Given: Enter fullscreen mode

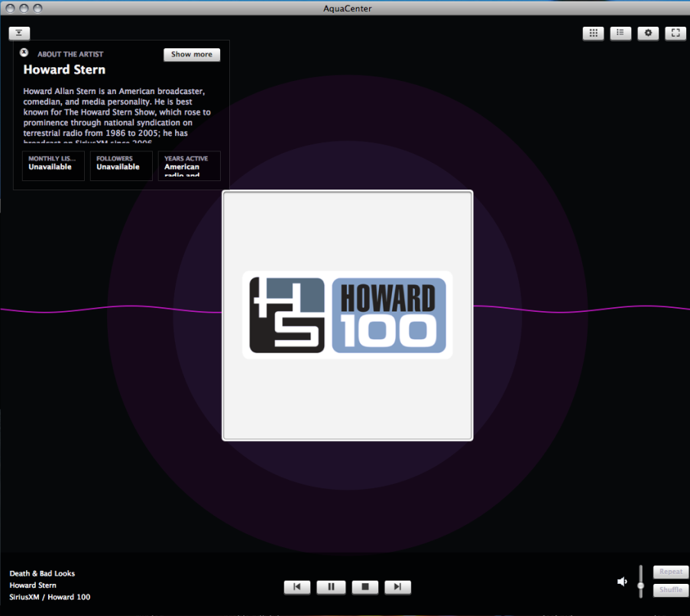Looking at the screenshot, I should (x=675, y=33).
